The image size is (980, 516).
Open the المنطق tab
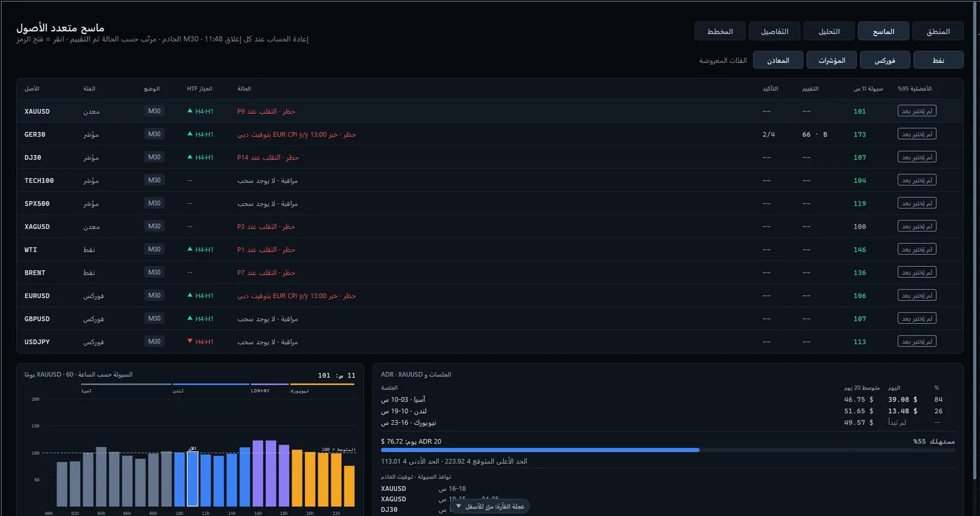pyautogui.click(x=938, y=31)
